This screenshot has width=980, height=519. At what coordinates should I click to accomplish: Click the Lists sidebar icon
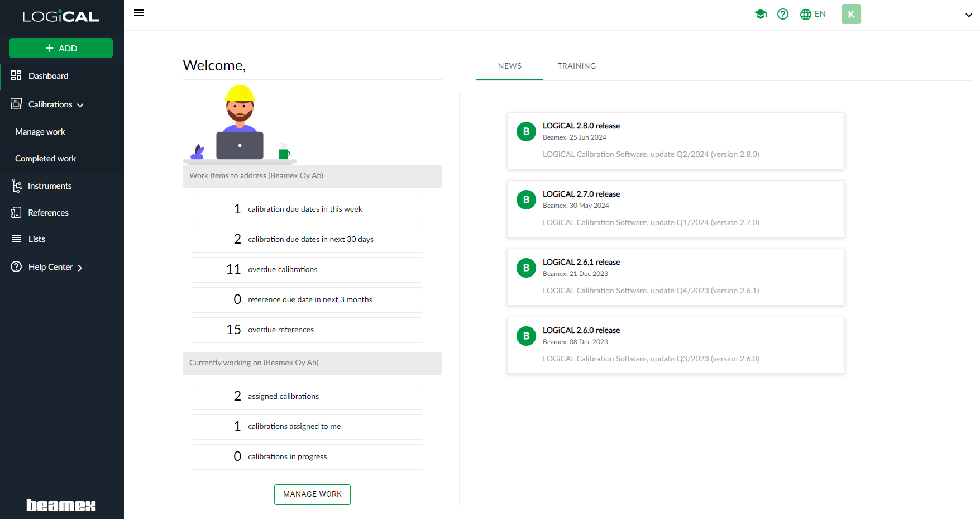pyautogui.click(x=16, y=239)
